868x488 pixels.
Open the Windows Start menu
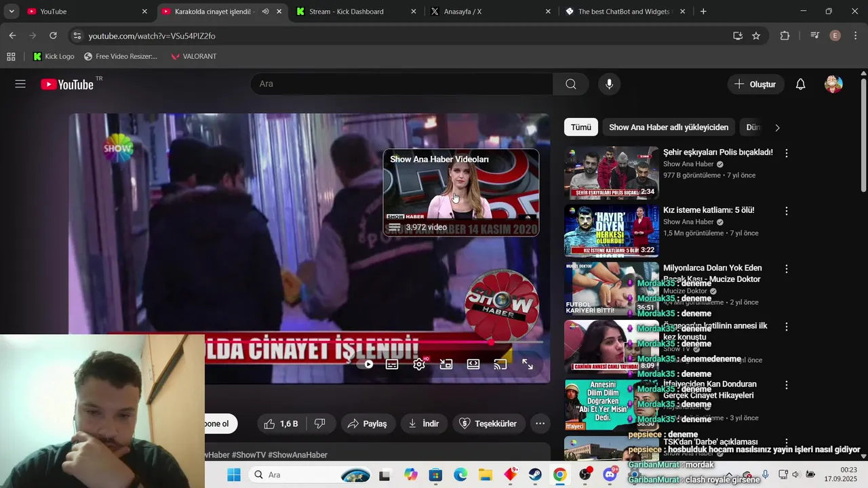point(234,474)
